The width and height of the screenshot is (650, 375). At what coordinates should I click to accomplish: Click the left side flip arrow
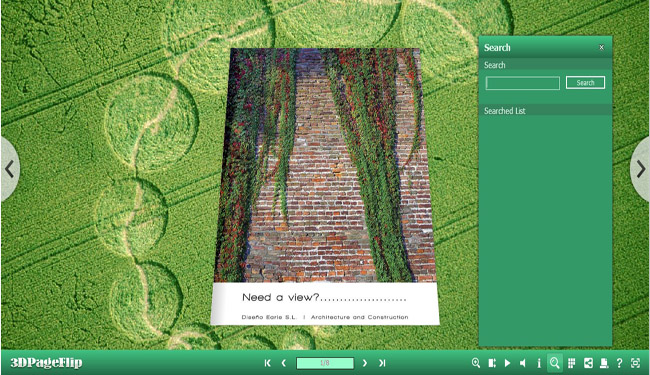coord(10,169)
